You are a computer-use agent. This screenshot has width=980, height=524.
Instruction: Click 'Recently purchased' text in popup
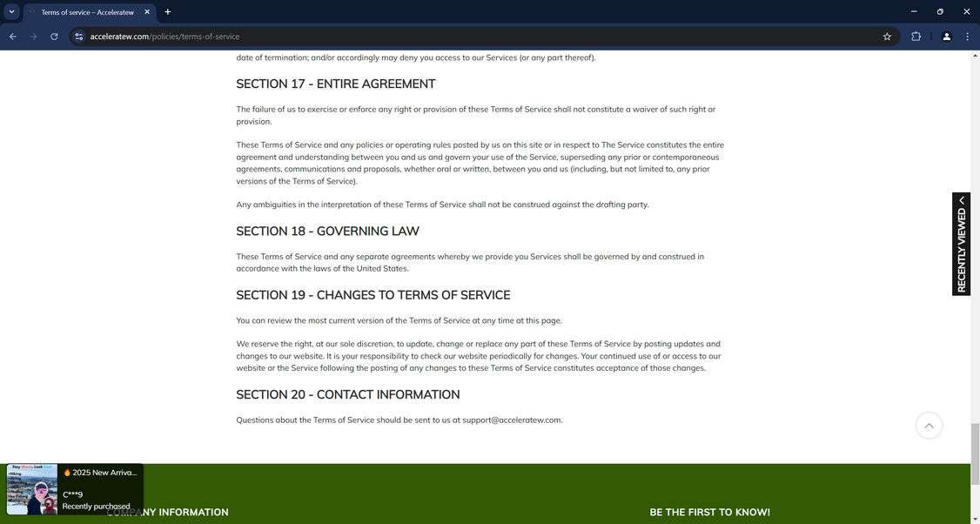(97, 507)
